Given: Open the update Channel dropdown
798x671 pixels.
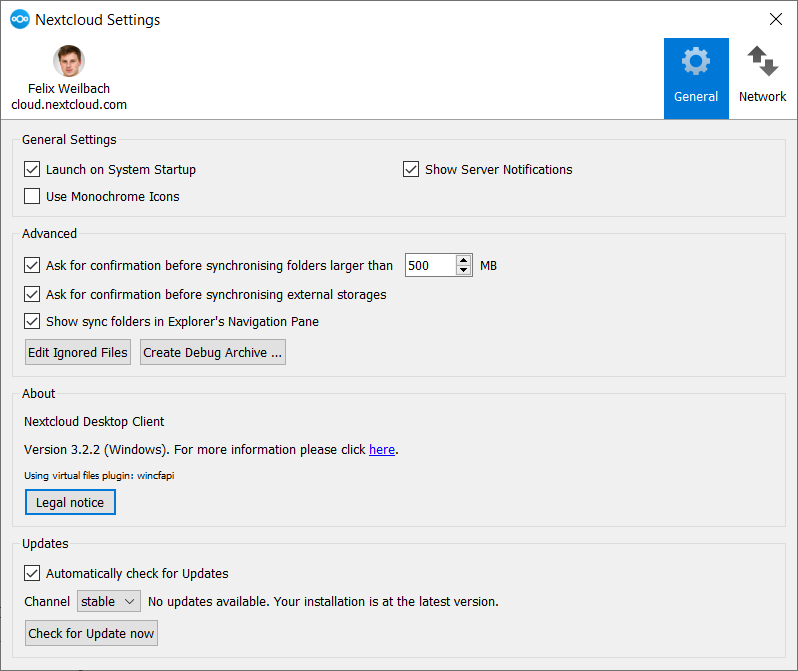Looking at the screenshot, I should click(x=110, y=602).
